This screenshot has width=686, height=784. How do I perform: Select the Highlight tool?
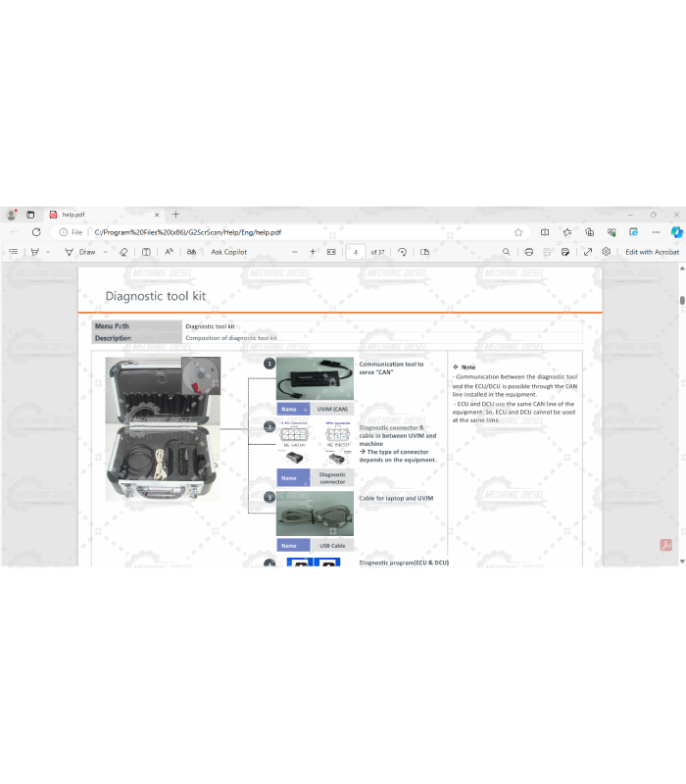coord(35,252)
